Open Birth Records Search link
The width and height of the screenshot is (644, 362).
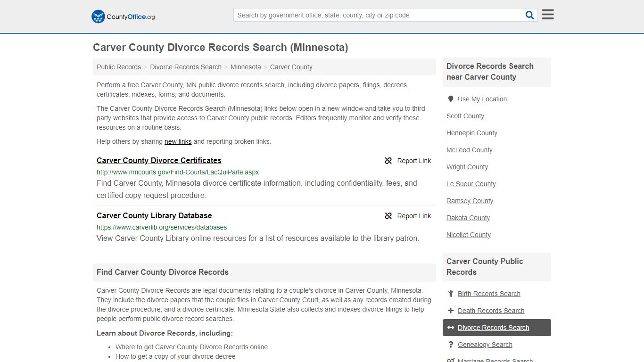click(x=489, y=294)
